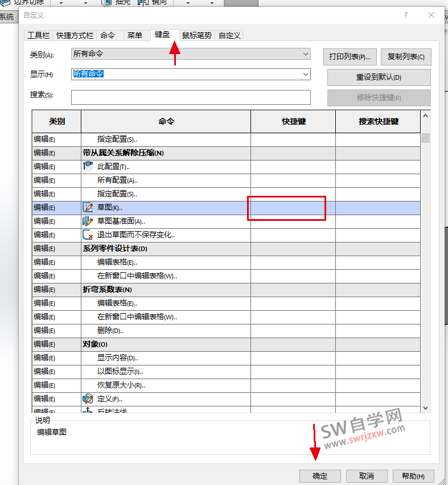Viewport: 448px width, 485px height.
Task: Click the 草图(K) sketch edit icon
Action: pos(88,208)
